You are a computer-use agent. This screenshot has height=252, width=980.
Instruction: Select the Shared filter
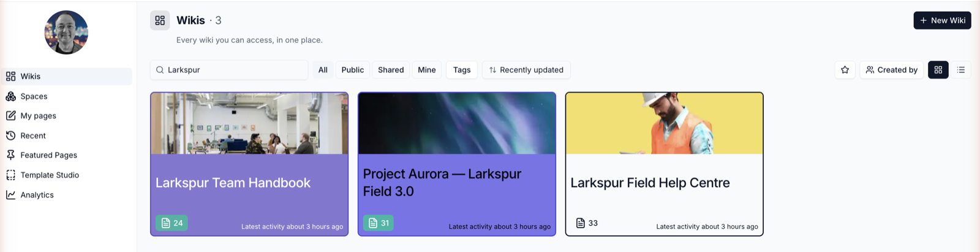(391, 70)
